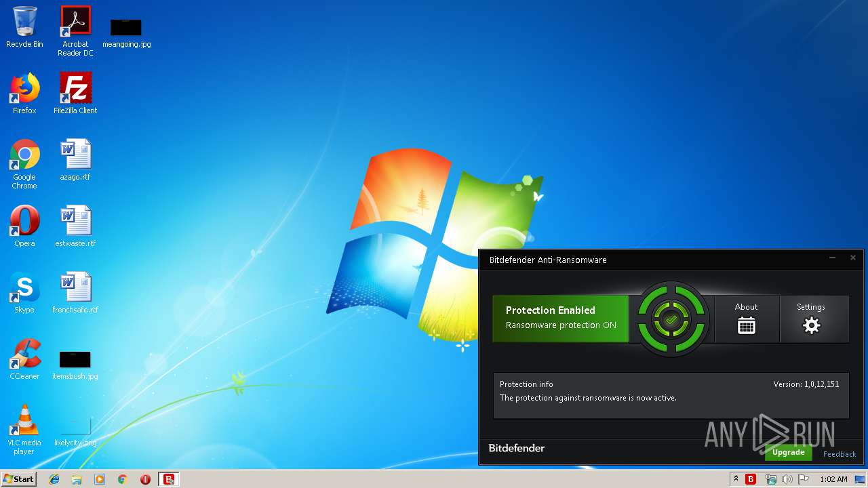The image size is (868, 488).
Task: Launch the CCleaner shortcut
Action: coord(24,359)
